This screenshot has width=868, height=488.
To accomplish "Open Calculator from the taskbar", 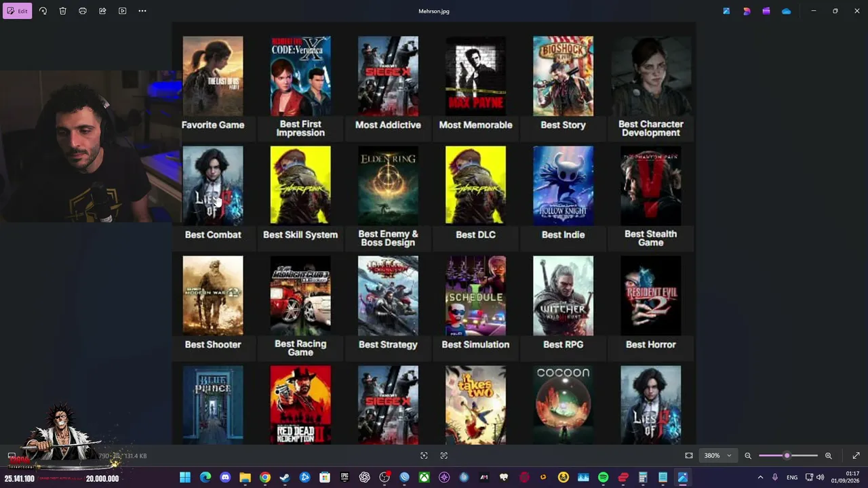I will [x=643, y=478].
